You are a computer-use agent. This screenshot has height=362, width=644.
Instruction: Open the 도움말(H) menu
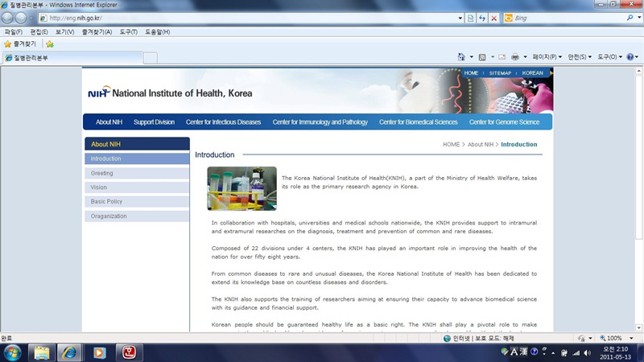(x=157, y=31)
